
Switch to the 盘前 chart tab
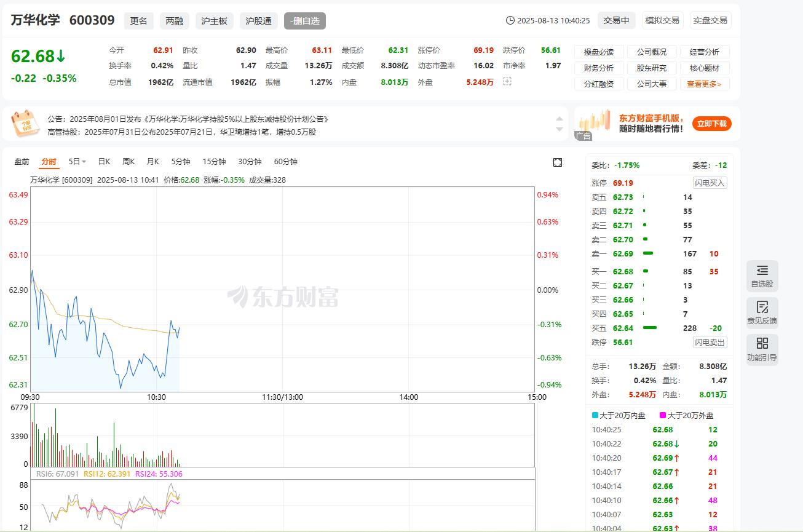pyautogui.click(x=22, y=162)
